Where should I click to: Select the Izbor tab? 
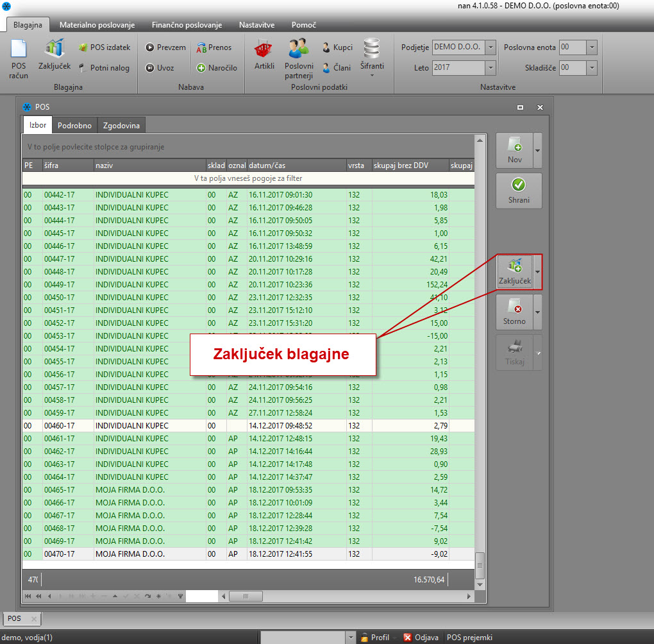38,125
